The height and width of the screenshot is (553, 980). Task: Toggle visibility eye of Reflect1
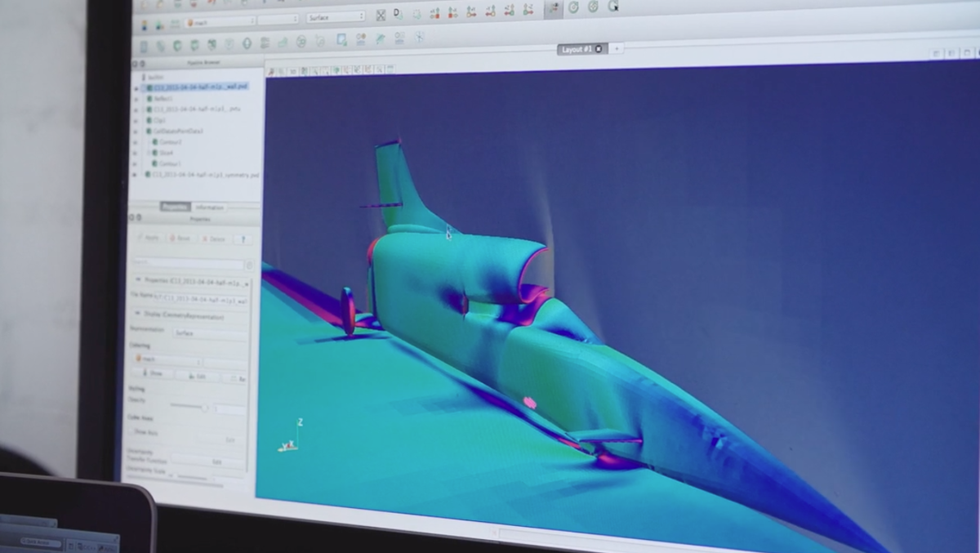136,98
